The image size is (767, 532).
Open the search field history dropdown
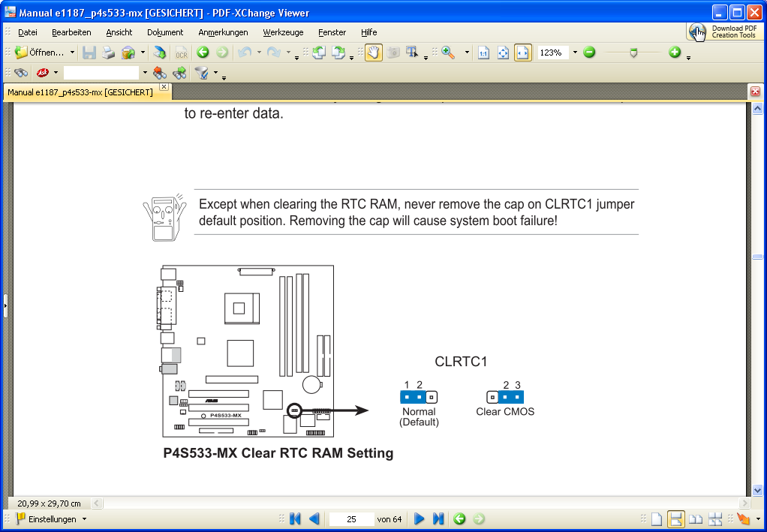[x=145, y=74]
